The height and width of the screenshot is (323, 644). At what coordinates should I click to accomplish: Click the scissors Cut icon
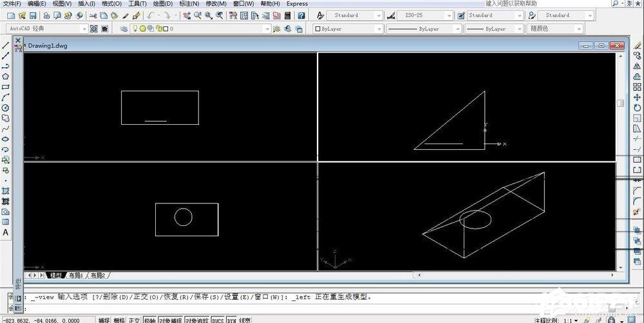pos(93,15)
